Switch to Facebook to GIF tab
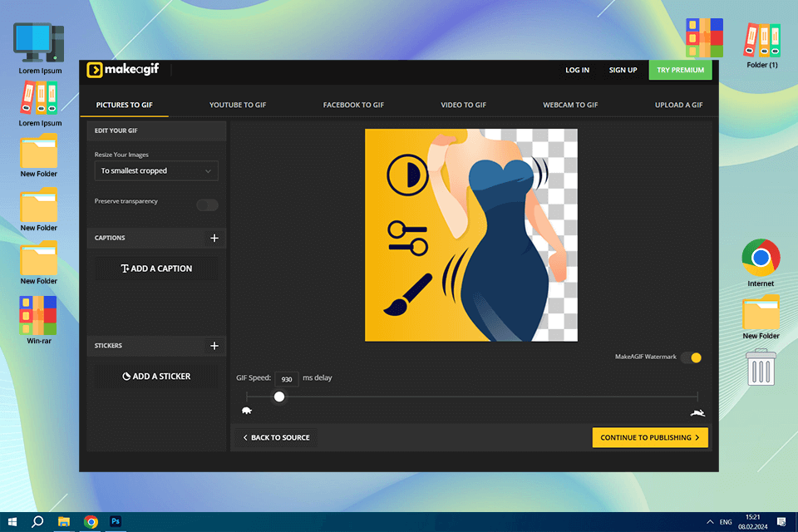 pos(353,105)
